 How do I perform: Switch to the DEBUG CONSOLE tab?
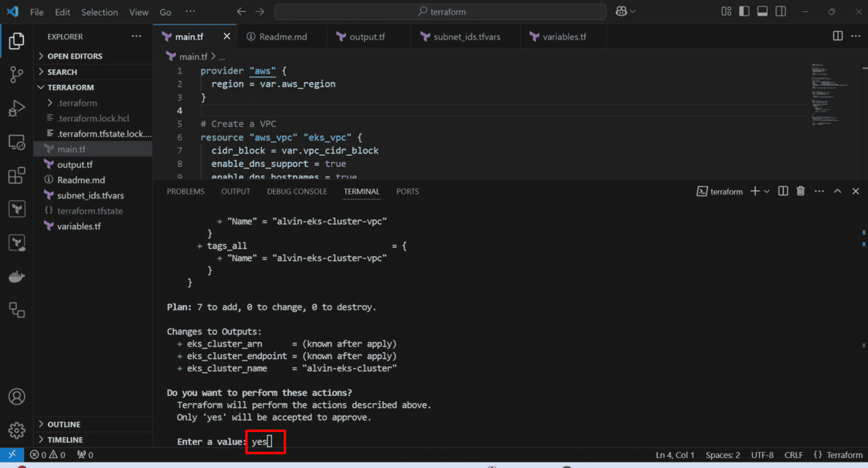[x=297, y=191]
